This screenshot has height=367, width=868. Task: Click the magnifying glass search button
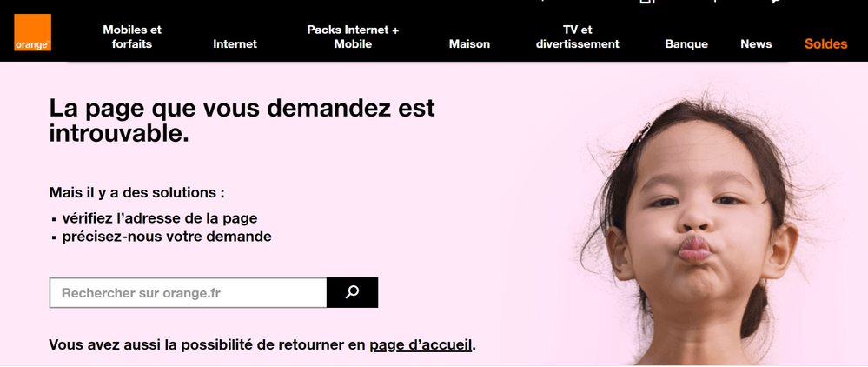tap(352, 293)
